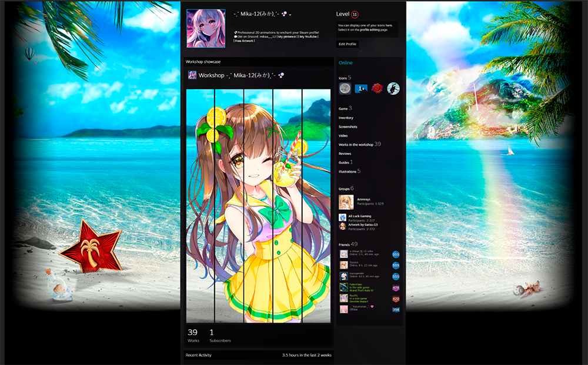Click the 354 level badge beside Kazahanao
588x365 pixels.
point(396,310)
